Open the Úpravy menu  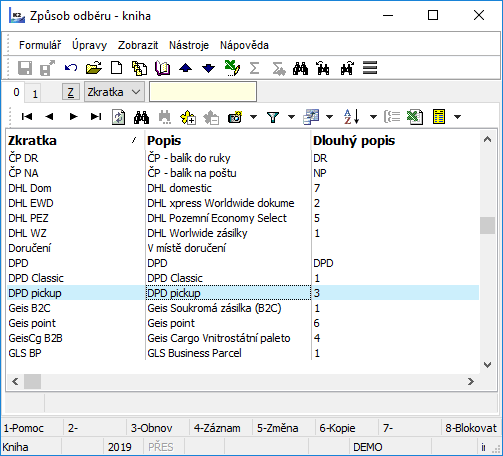90,45
